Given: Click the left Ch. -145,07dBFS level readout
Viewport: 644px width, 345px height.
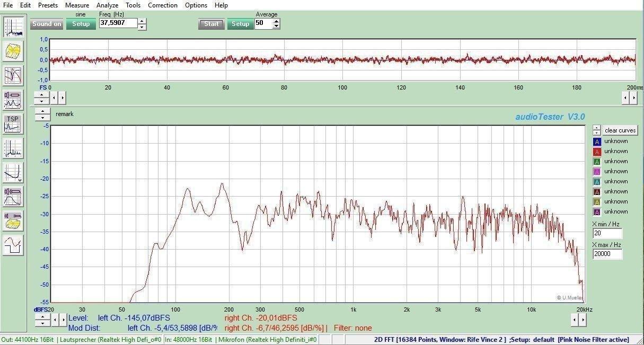Looking at the screenshot, I should pyautogui.click(x=134, y=318).
